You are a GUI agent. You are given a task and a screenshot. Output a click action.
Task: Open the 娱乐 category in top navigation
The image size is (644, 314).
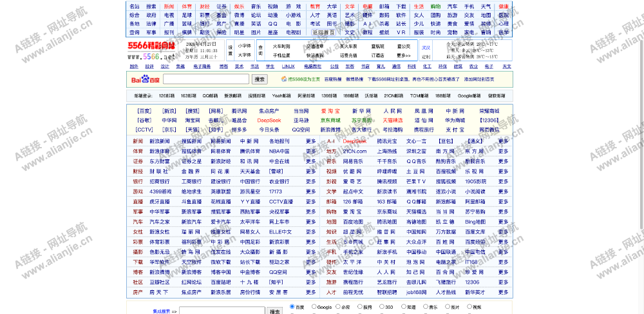(239, 6)
